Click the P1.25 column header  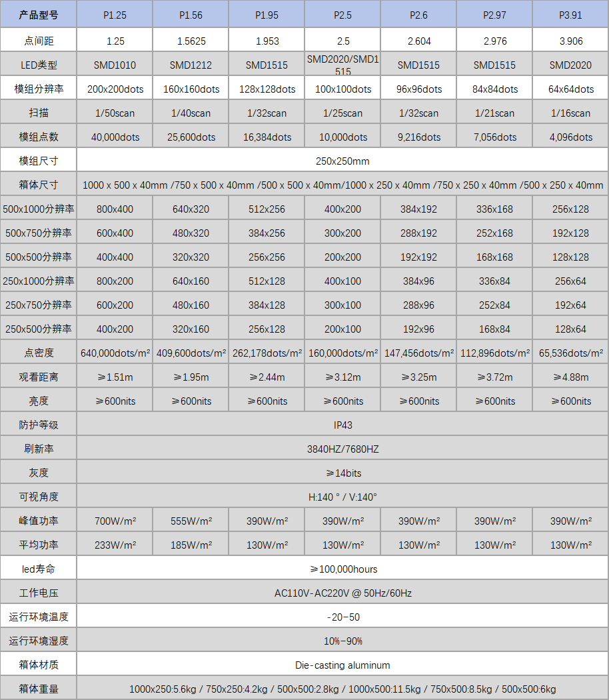115,15
